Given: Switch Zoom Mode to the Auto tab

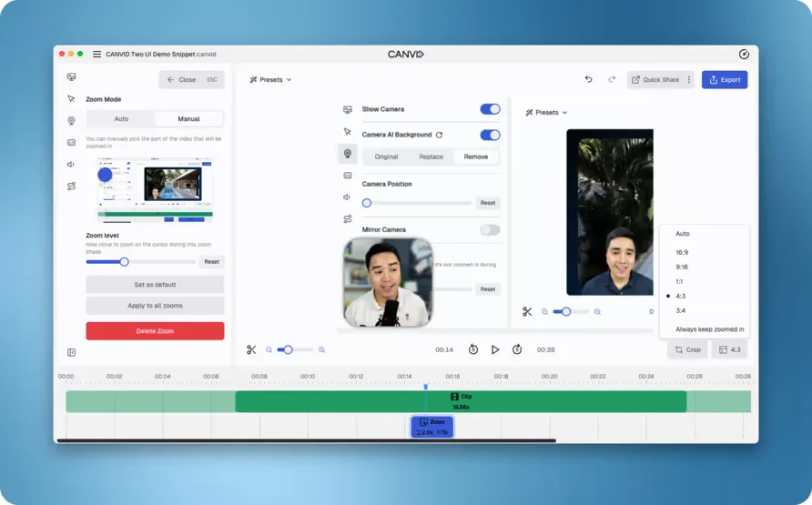Looking at the screenshot, I should pyautogui.click(x=121, y=118).
